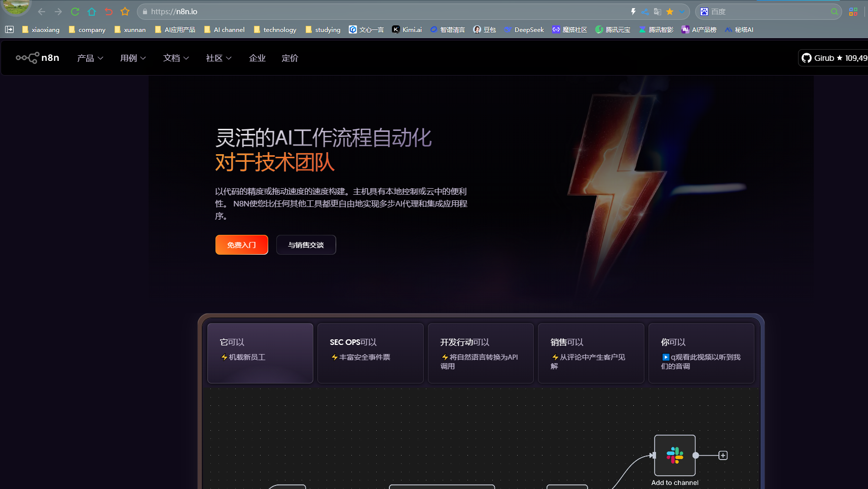Click the 与销售交谈 button
868x489 pixels.
(306, 245)
